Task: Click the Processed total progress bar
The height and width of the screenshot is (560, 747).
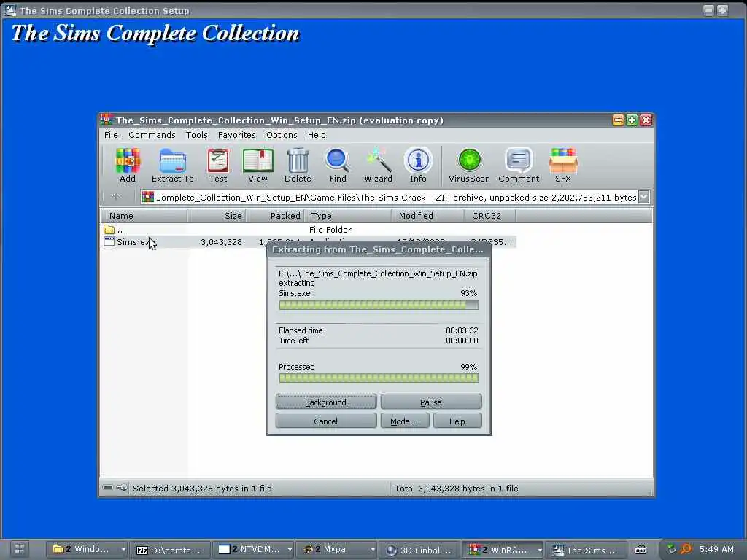Action: (x=379, y=378)
